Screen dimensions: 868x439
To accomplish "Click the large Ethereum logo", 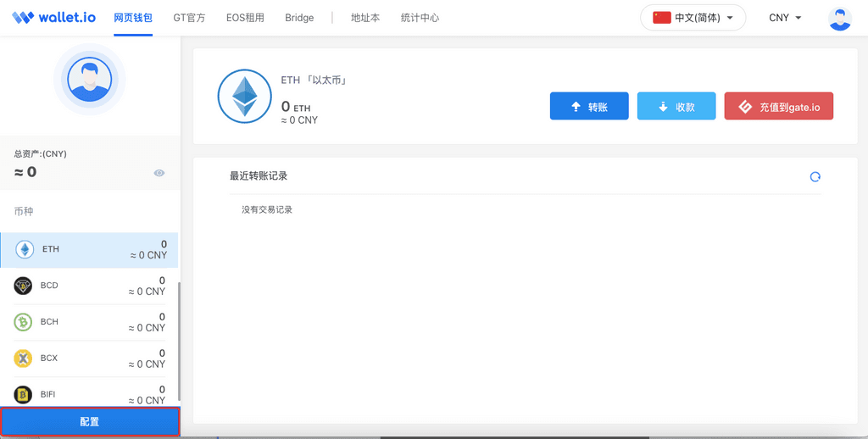I will 244,97.
